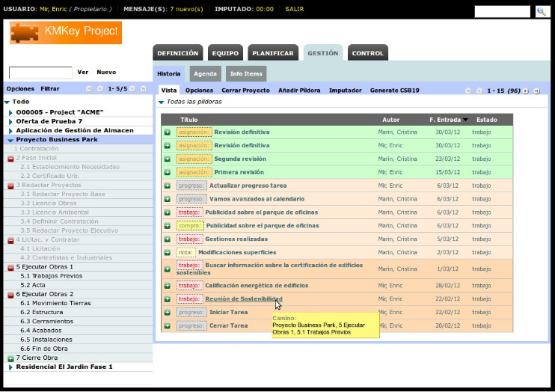Click plus icon next to 'Modificaciones superficies'
The height and width of the screenshot is (392, 555).
(167, 253)
